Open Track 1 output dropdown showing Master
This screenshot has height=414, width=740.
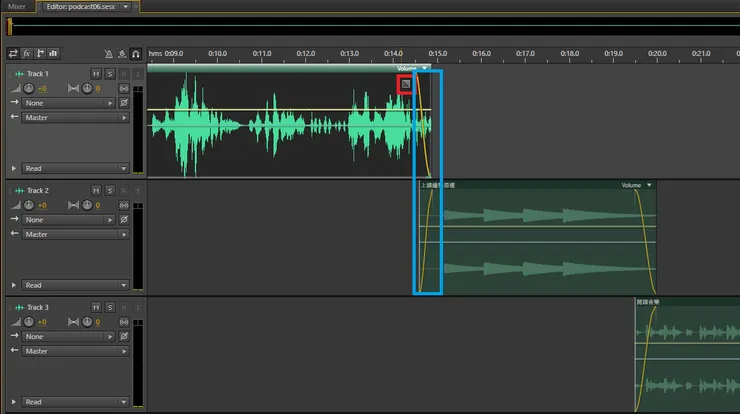(76, 118)
